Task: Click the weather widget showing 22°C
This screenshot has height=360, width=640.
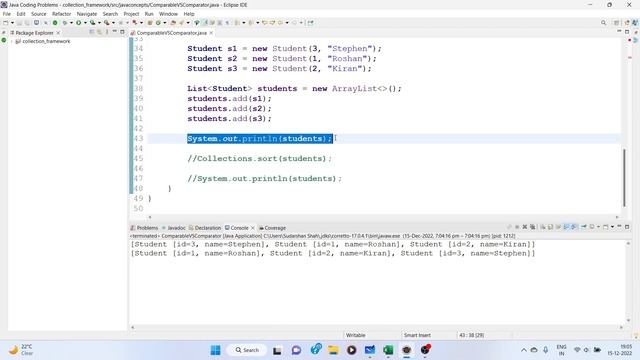Action: click(x=21, y=350)
